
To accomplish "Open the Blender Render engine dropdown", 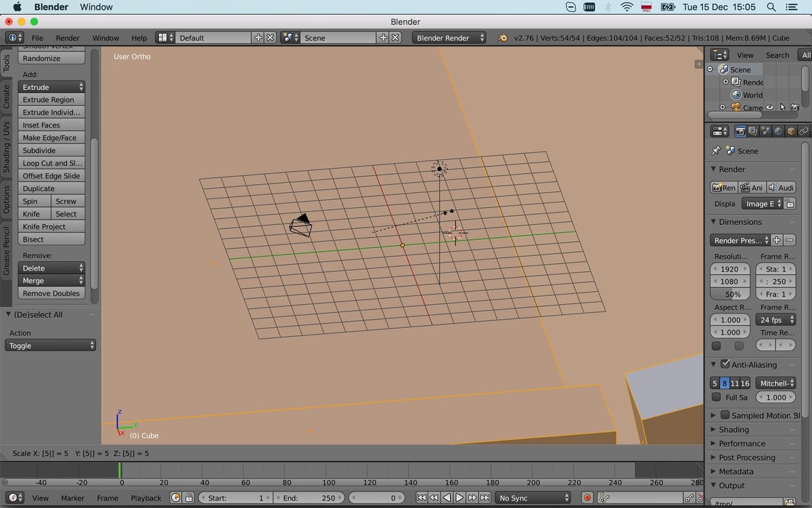I will 450,38.
